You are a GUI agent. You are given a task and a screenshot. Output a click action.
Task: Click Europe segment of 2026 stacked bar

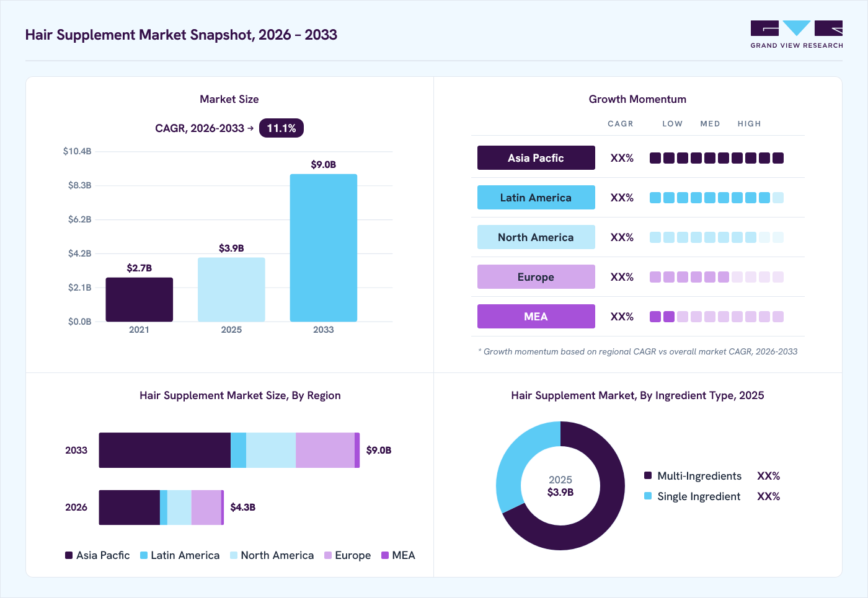tap(206, 508)
